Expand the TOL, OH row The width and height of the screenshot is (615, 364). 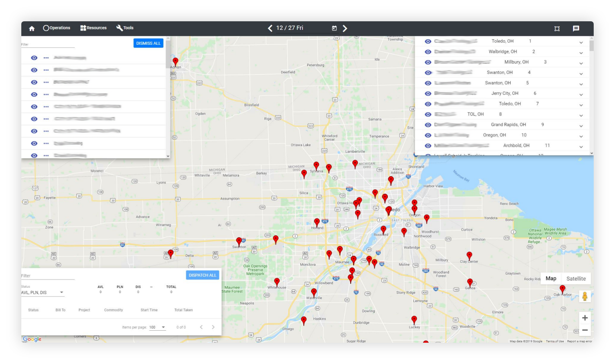(x=581, y=115)
